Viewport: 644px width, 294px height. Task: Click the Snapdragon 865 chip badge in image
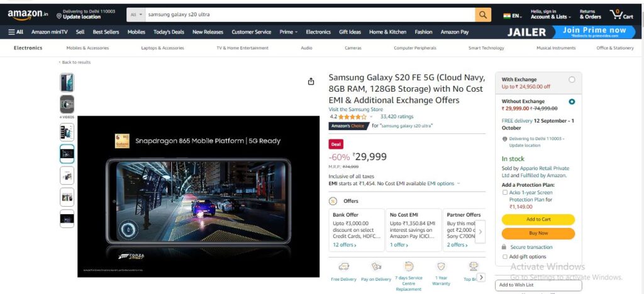tap(122, 141)
